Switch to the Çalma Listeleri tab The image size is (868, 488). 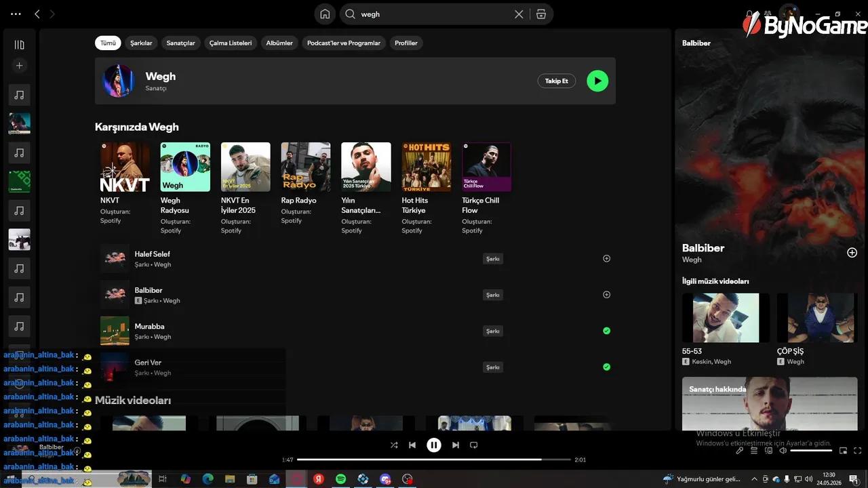coord(231,43)
